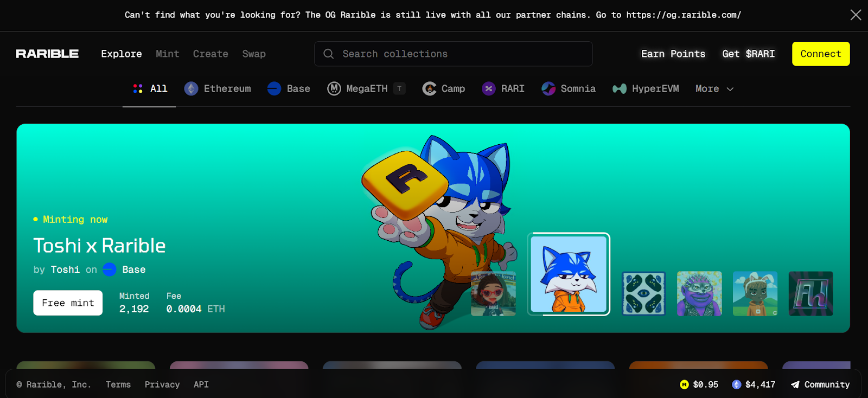The image size is (868, 398).
Task: Click the Base chain name under title
Action: 134,269
